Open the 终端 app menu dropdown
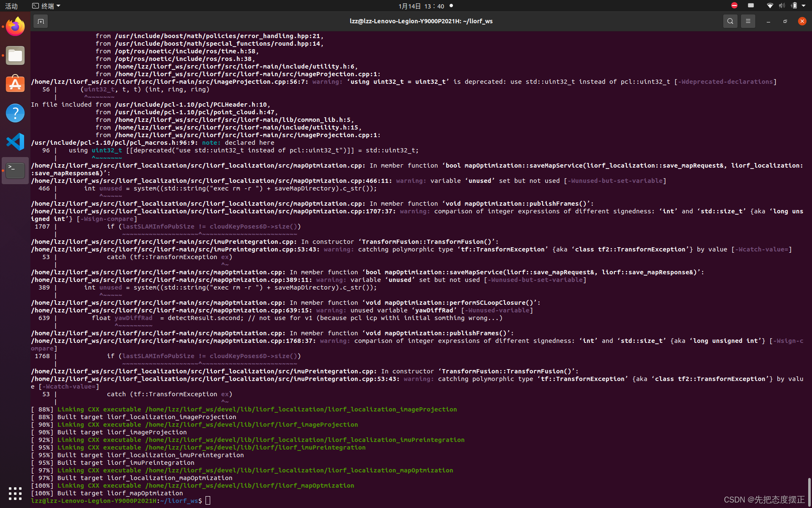This screenshot has height=508, width=812. click(x=47, y=6)
